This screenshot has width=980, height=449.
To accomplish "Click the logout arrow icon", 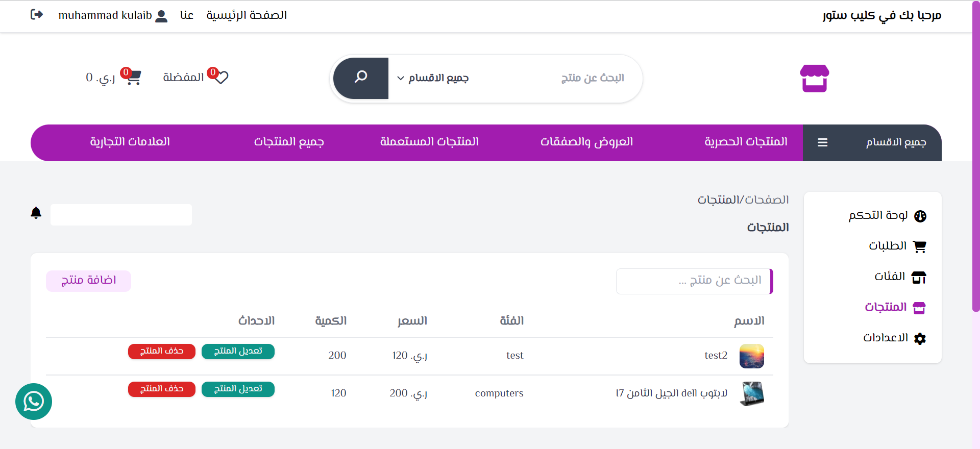I will coord(37,15).
